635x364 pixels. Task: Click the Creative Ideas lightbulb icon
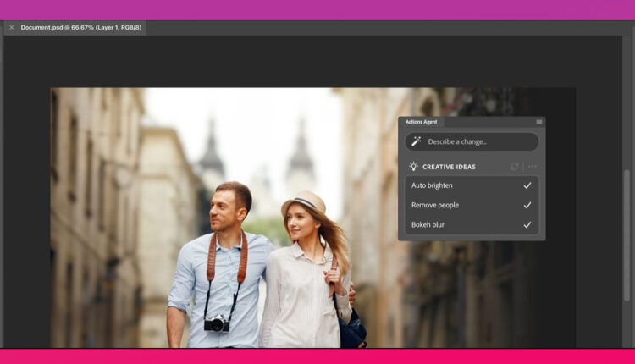point(413,167)
